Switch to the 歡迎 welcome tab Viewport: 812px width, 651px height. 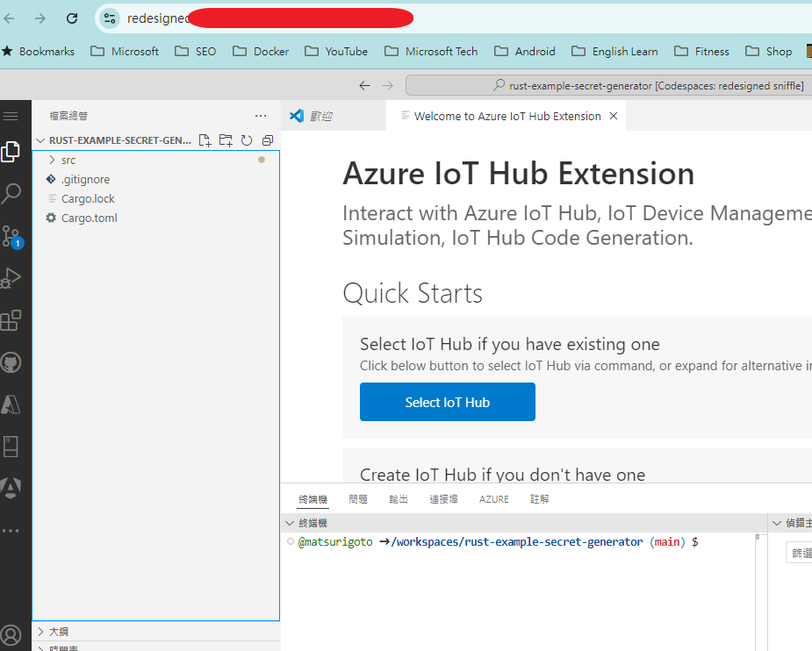pos(334,116)
